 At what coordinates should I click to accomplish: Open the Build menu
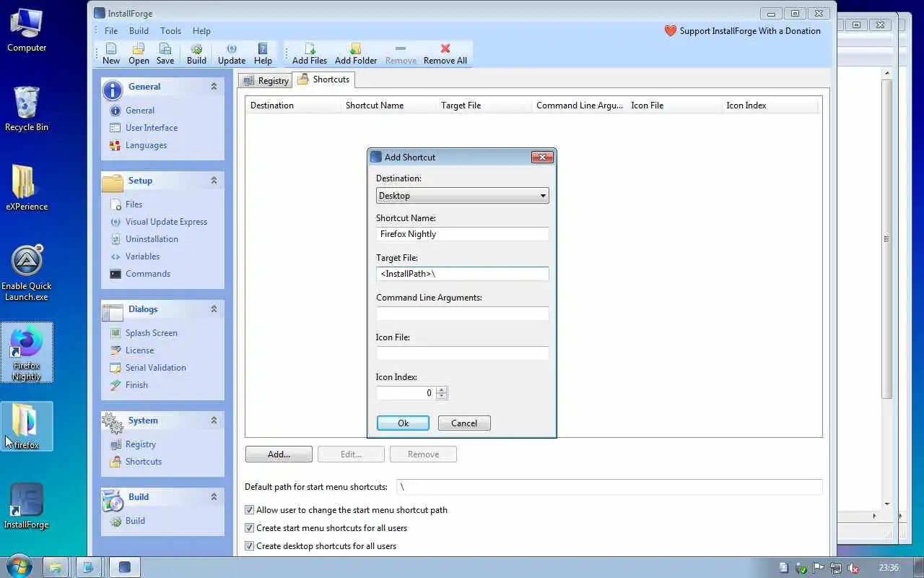pos(139,31)
